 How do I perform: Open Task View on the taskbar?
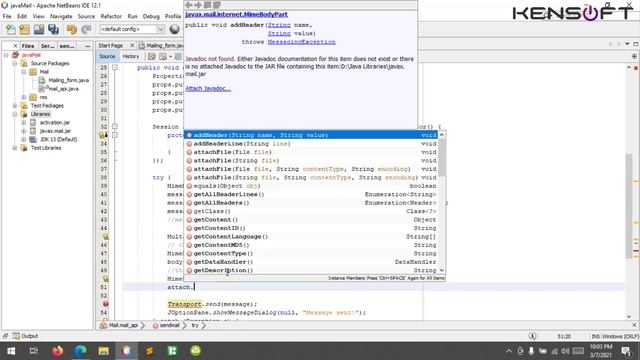coord(34,351)
